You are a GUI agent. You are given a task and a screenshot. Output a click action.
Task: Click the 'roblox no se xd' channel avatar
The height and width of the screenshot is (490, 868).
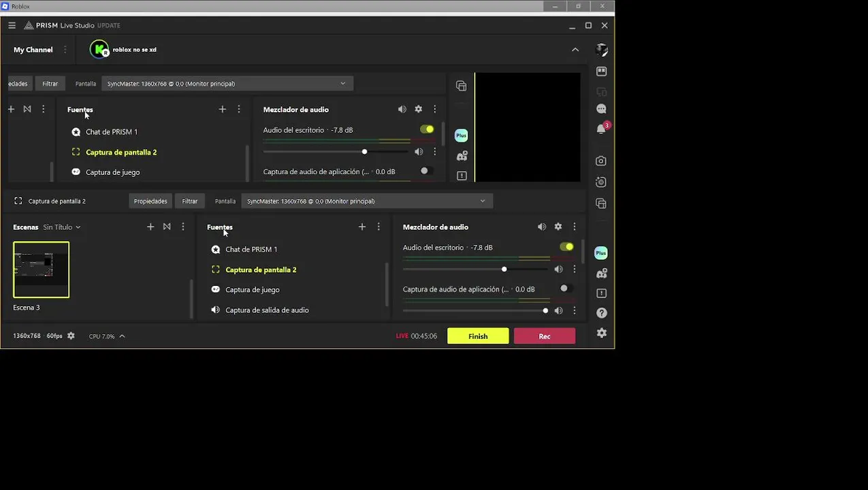(x=99, y=49)
